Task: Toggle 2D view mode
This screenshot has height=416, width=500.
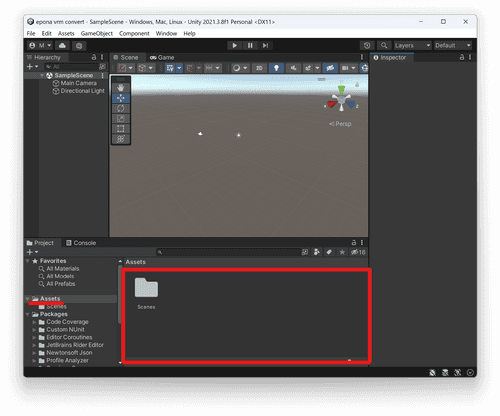Action: click(x=259, y=68)
